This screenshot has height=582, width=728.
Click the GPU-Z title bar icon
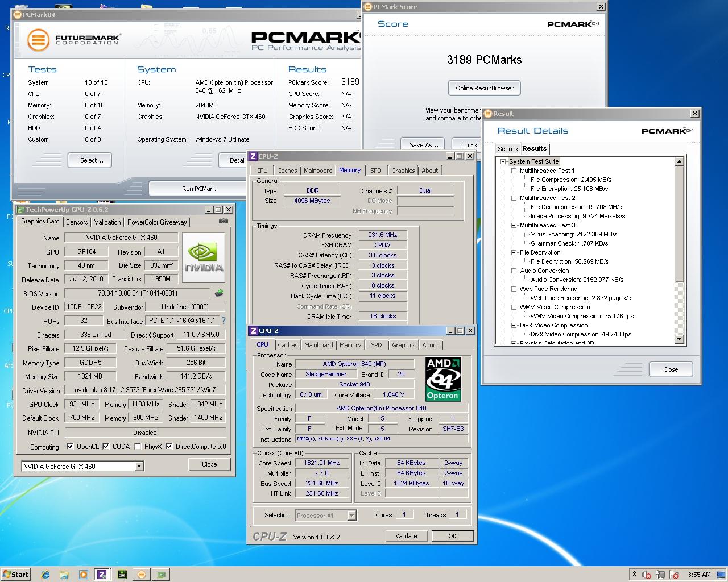pyautogui.click(x=20, y=210)
